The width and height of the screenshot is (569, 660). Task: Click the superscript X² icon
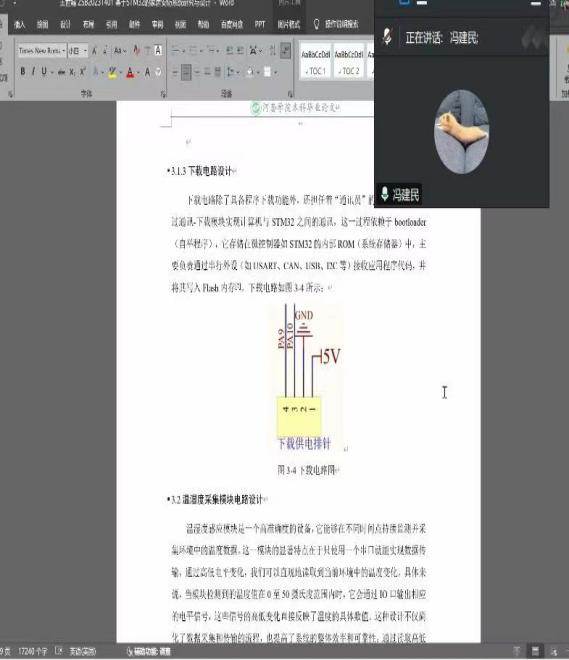[x=83, y=72]
